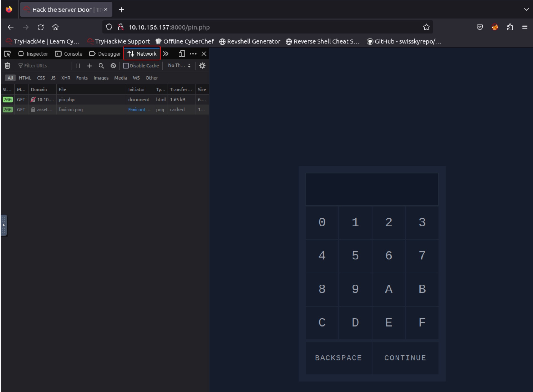The image size is (533, 392).
Task: Open the Firefox application menu
Action: (525, 27)
